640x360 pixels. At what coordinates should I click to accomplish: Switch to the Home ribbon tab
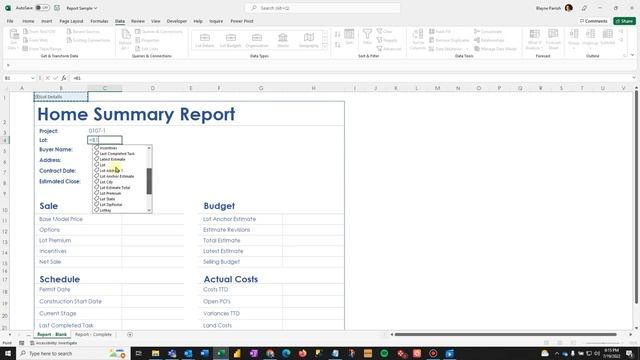(x=28, y=21)
